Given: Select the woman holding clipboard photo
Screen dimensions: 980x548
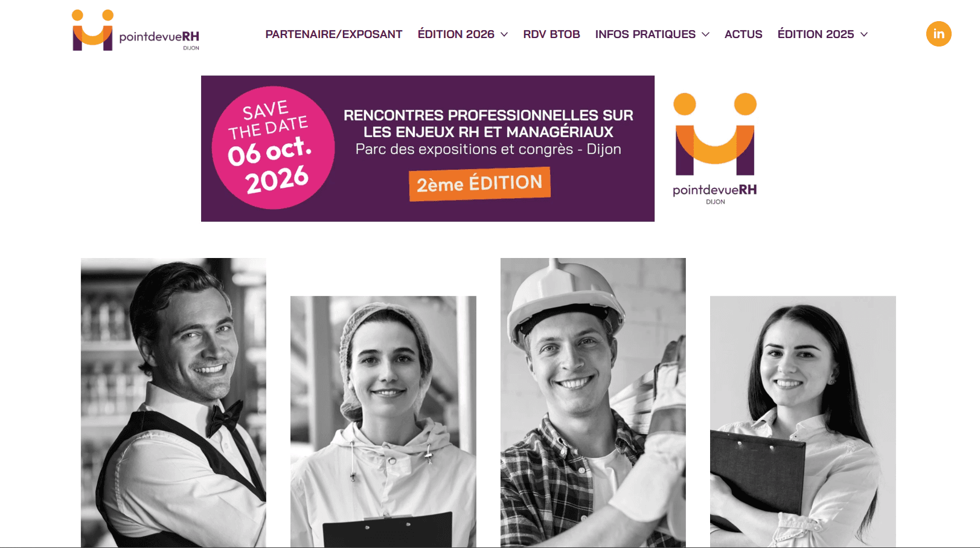Looking at the screenshot, I should pyautogui.click(x=803, y=421).
